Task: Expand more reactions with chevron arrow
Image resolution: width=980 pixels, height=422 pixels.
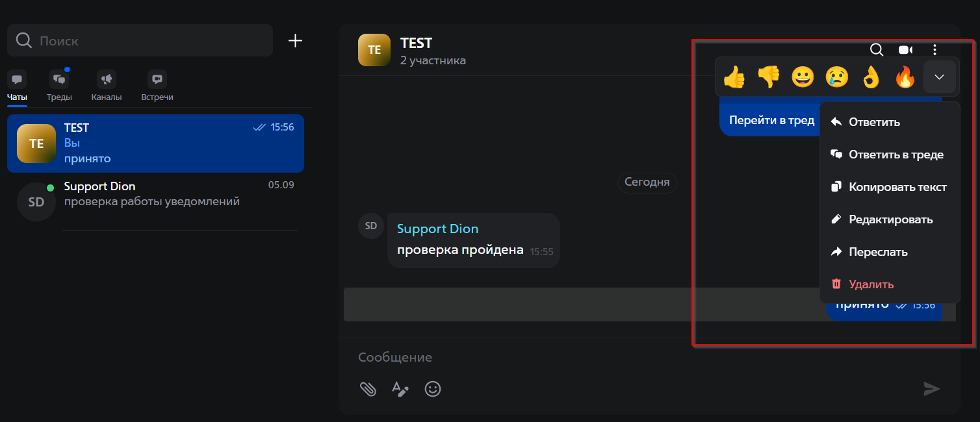Action: click(x=939, y=77)
